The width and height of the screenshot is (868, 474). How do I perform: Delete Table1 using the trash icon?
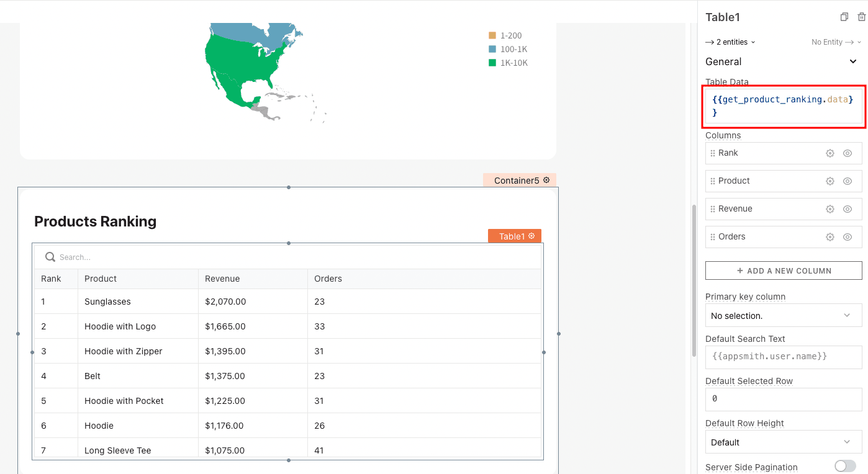coord(861,17)
